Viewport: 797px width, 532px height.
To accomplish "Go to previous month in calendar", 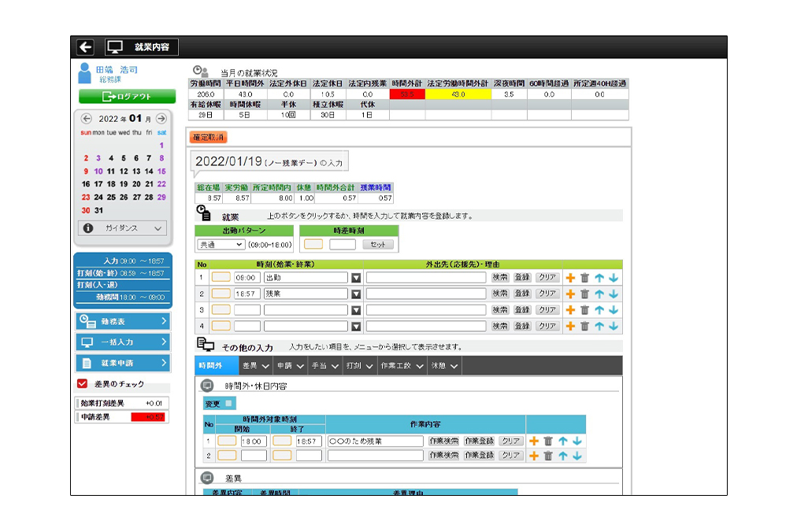I will [x=87, y=119].
